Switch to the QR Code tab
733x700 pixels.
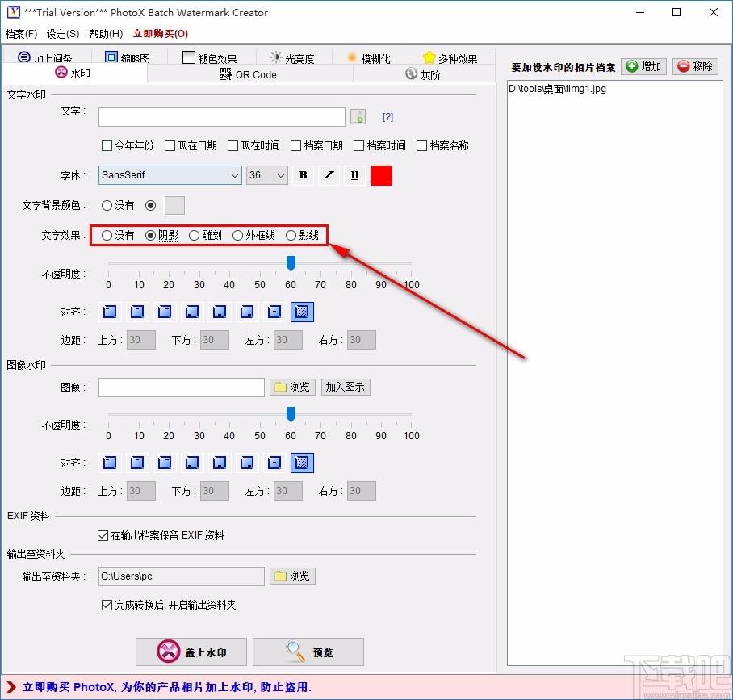point(249,74)
